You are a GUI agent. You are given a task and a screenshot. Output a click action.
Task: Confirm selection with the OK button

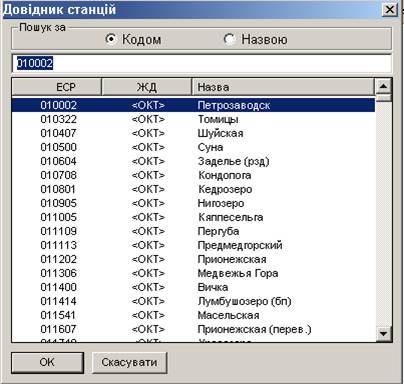pyautogui.click(x=47, y=362)
